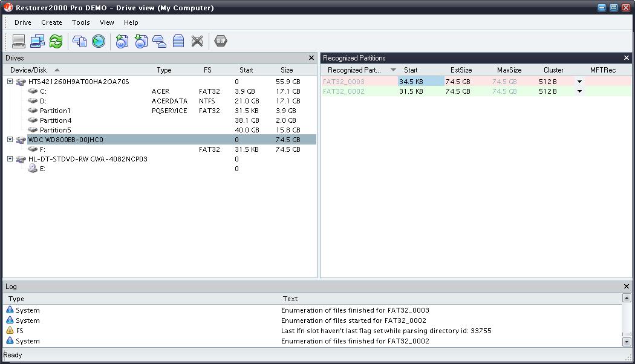Click the F: volume drive icon
635x364 pixels.
coord(33,149)
